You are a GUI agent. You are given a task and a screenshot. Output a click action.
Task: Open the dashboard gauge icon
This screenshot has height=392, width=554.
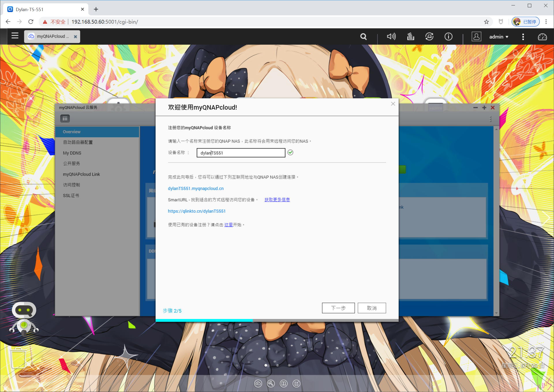542,37
